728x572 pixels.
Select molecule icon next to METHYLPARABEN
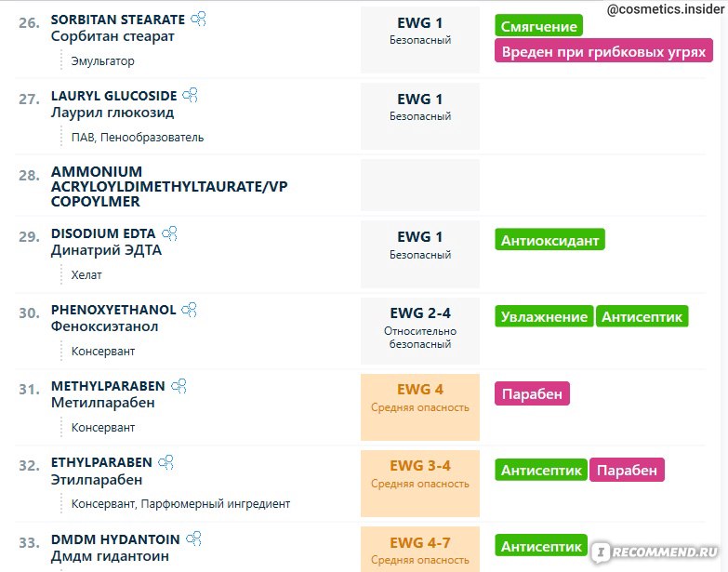click(179, 386)
